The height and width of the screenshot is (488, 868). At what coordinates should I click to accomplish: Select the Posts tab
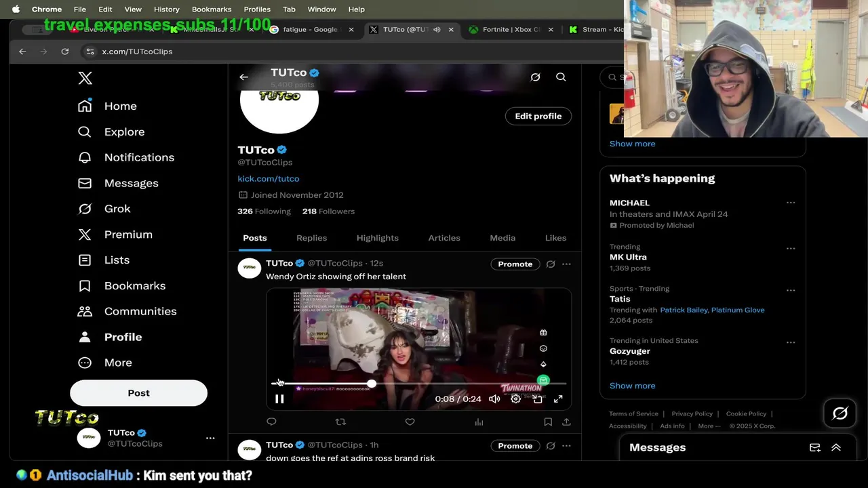click(255, 238)
